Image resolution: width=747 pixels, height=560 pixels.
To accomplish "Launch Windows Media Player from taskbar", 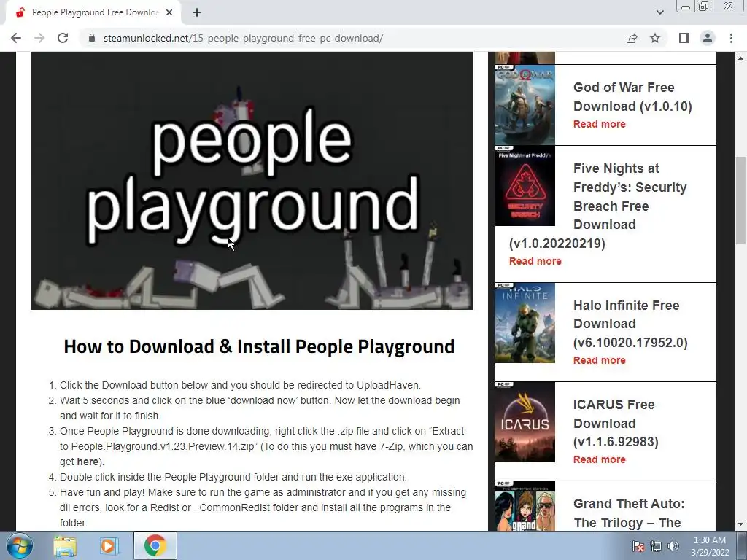I will pos(109,545).
